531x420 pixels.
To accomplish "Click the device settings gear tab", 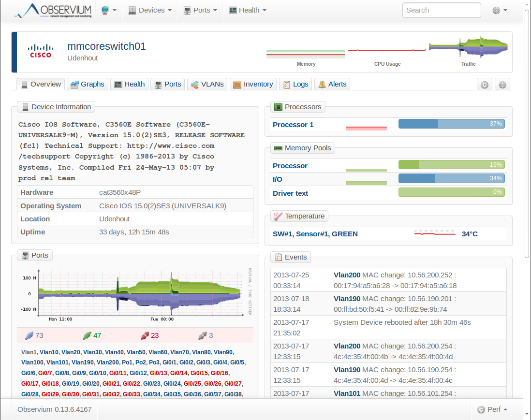I will click(x=502, y=85).
